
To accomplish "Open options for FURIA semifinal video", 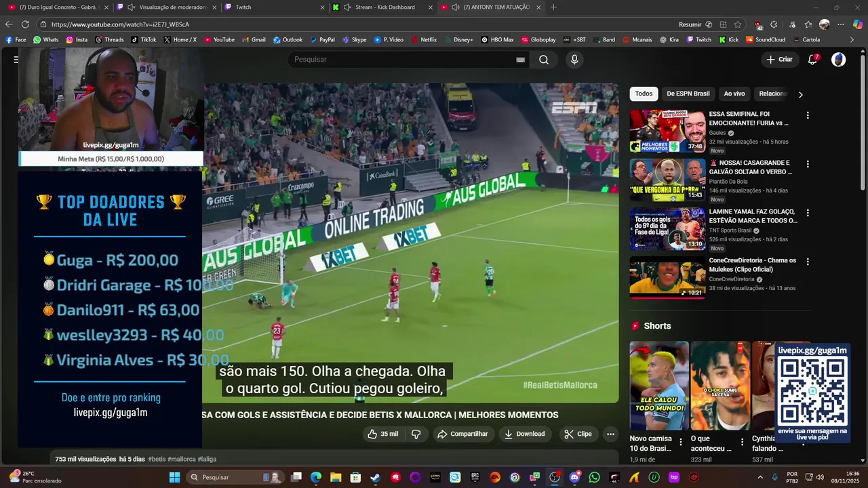I will (x=807, y=115).
